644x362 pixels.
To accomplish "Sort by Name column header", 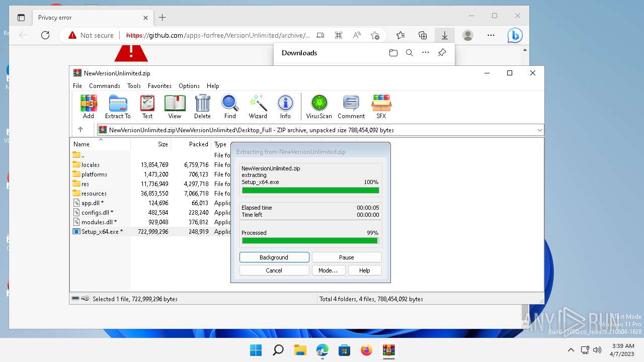I will (x=100, y=144).
